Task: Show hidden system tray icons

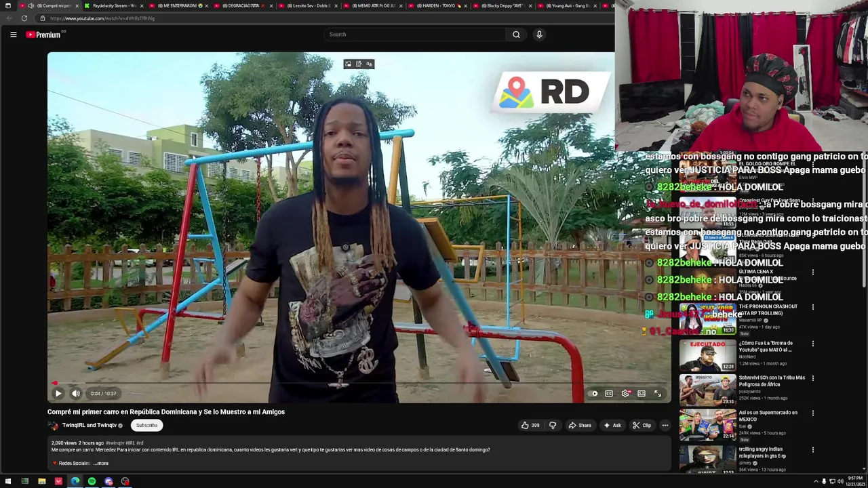Action: 816,481
